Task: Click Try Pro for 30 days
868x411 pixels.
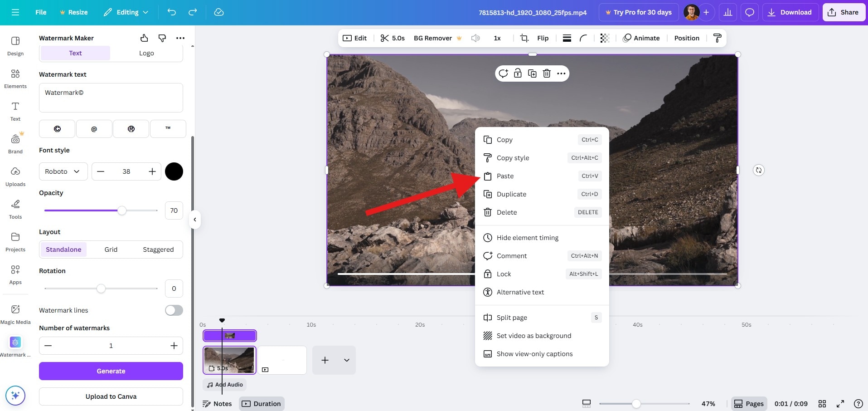Action: 639,12
